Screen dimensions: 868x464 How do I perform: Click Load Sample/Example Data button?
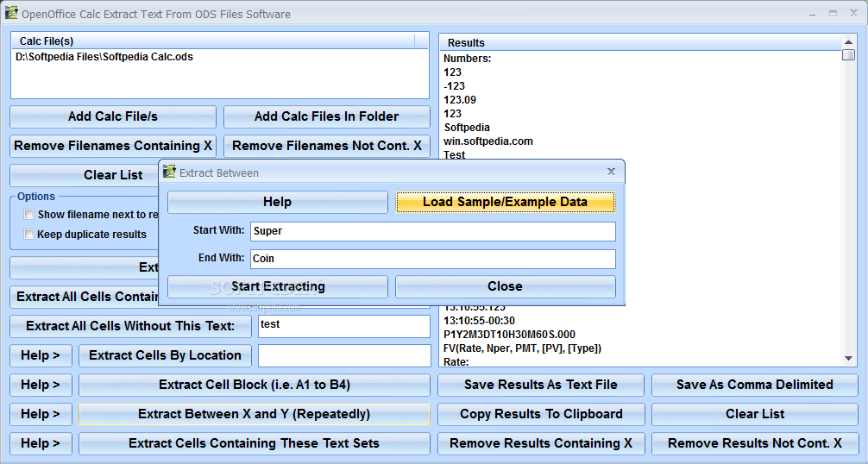(505, 202)
